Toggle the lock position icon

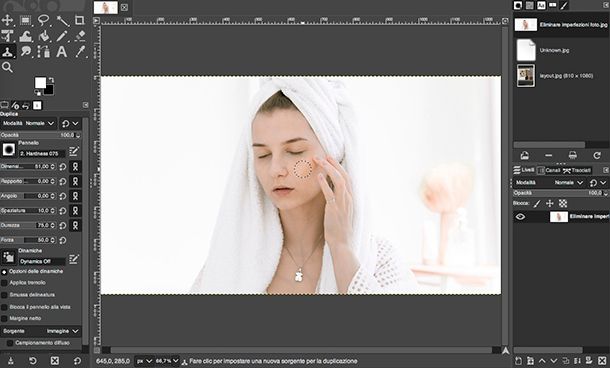pos(550,203)
